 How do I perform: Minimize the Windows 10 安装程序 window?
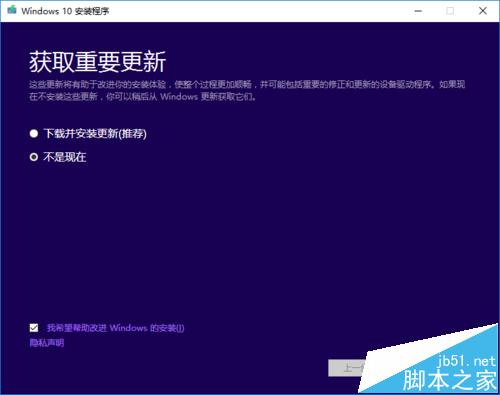418,11
